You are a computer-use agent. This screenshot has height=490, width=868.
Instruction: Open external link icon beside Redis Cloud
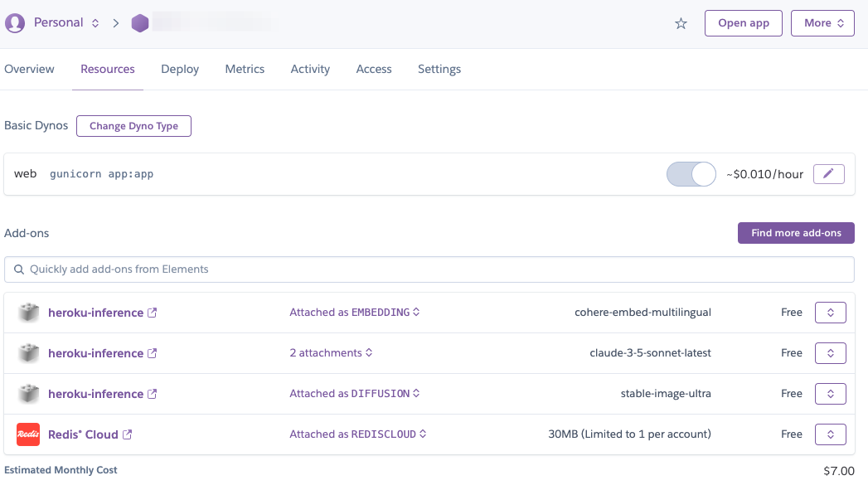[x=127, y=434]
